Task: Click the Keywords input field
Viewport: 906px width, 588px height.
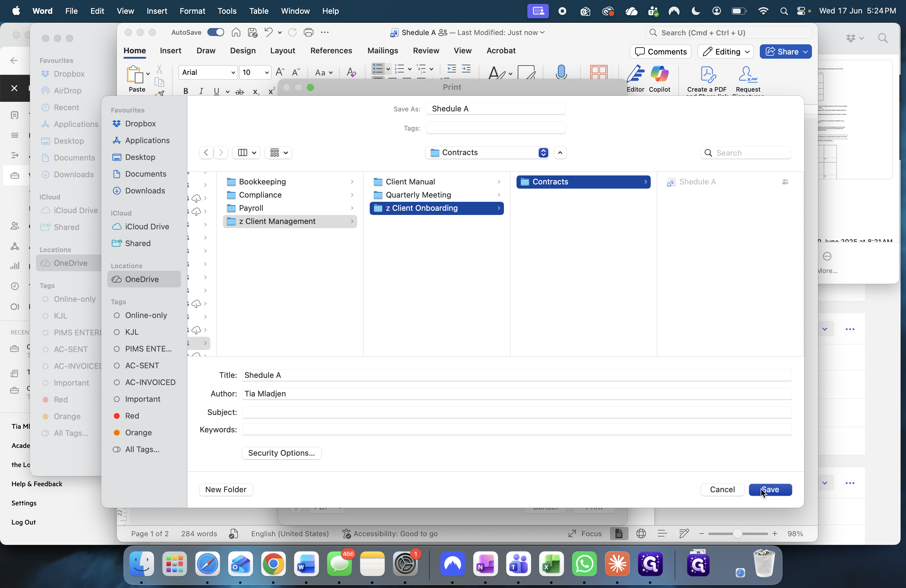Action: pos(517,430)
